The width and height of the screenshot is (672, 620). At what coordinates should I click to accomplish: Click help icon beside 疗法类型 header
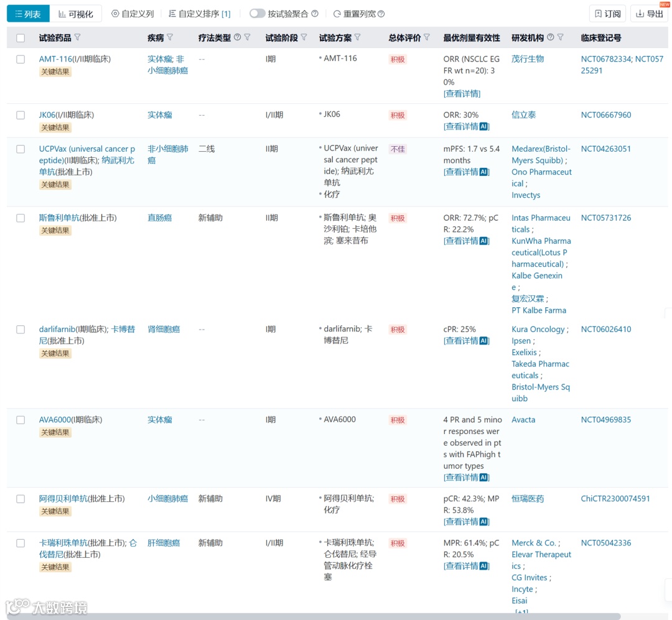point(238,37)
